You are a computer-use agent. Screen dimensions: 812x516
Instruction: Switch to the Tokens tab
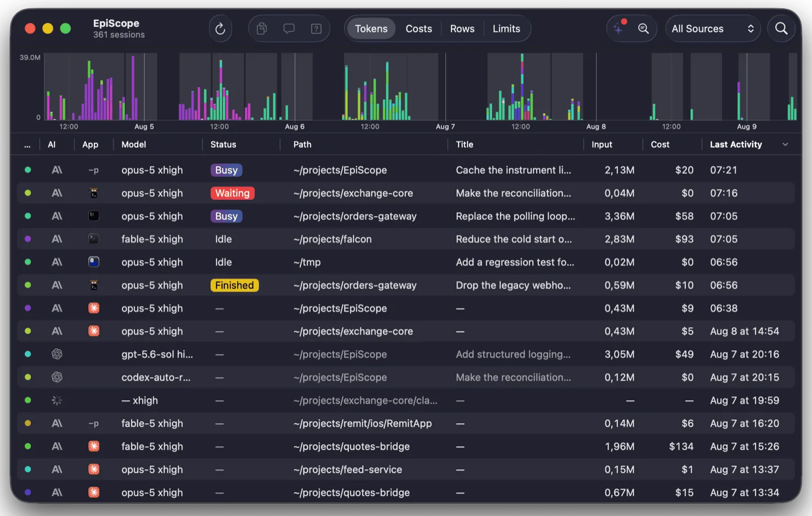(371, 29)
